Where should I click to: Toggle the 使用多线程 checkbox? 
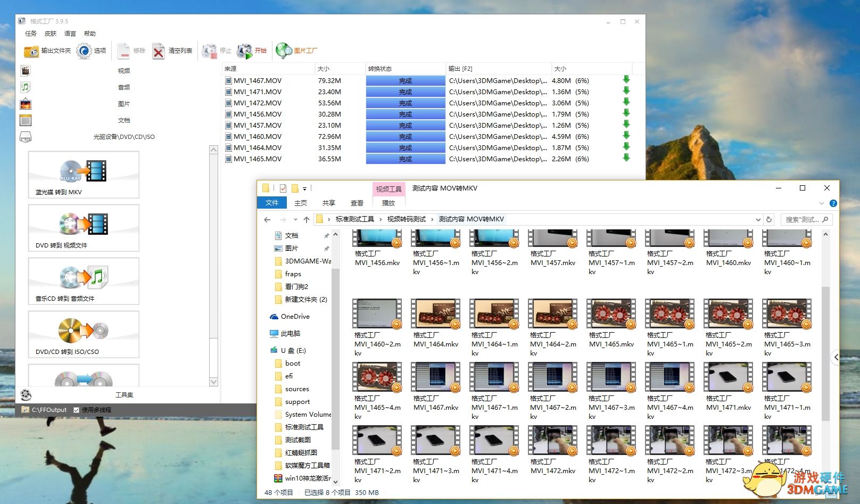(77, 410)
